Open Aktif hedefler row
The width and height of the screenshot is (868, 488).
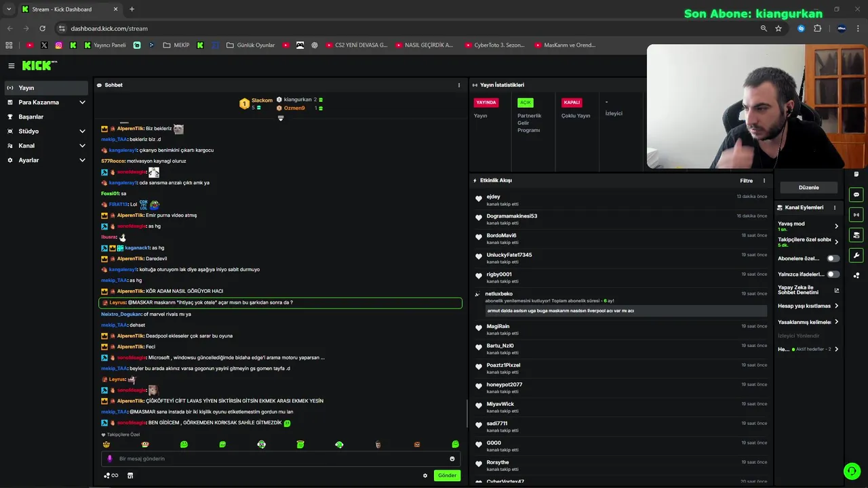[x=808, y=349]
